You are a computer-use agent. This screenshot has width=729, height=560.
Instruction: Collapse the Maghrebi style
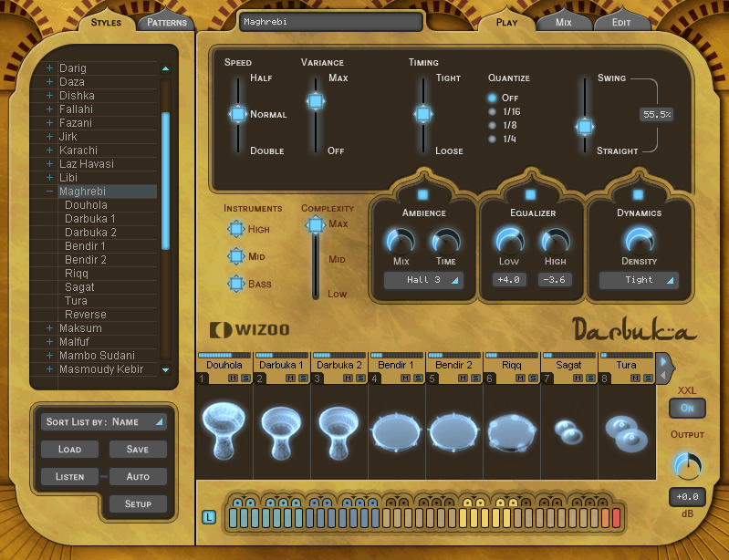click(49, 191)
